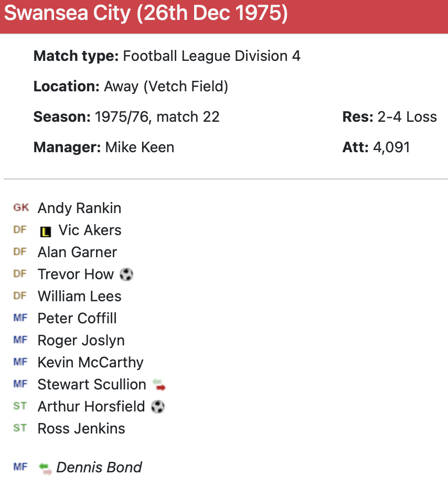Open Roger Joslyn's player page

[81, 341]
